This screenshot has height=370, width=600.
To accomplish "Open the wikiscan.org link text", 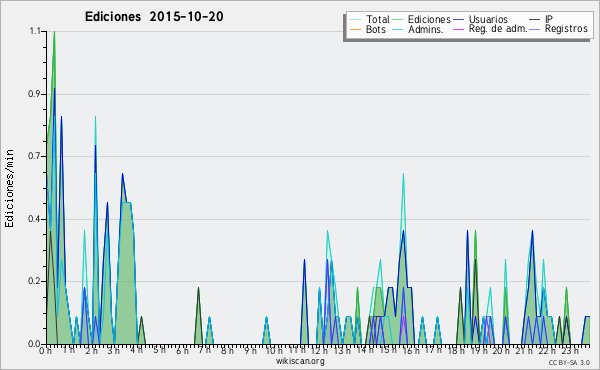I will click(x=300, y=361).
